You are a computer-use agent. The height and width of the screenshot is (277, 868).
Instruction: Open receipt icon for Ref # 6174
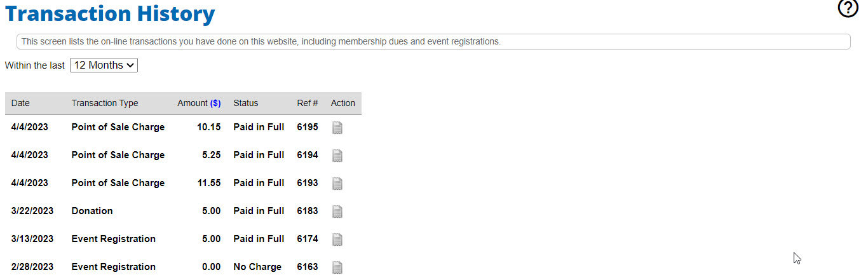pyautogui.click(x=337, y=240)
